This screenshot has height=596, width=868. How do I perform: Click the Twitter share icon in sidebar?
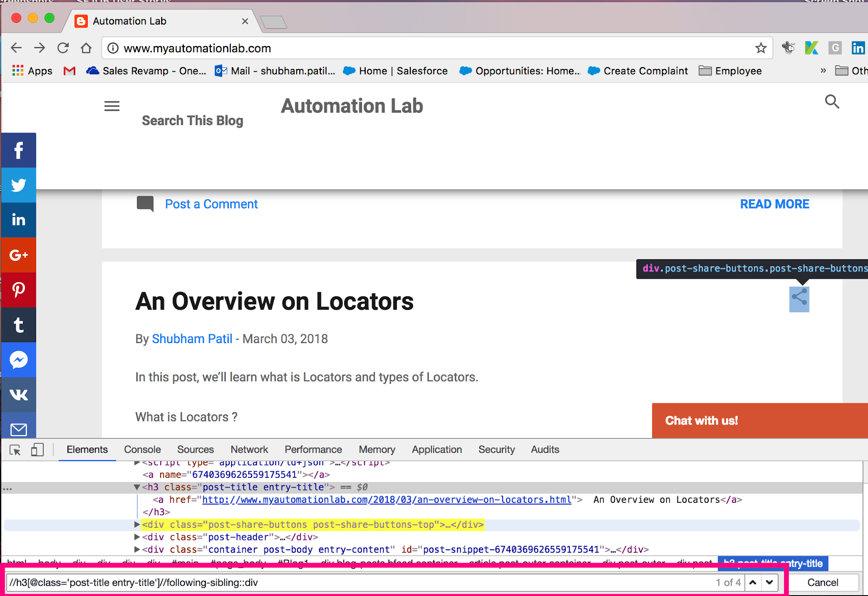[18, 185]
